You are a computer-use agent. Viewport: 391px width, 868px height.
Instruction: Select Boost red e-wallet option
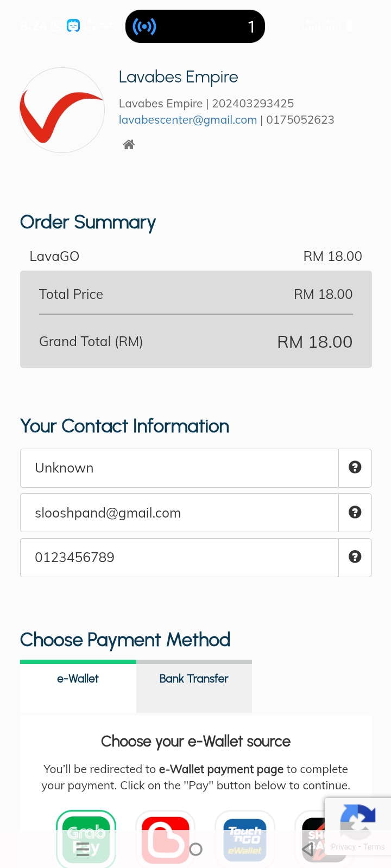165,838
